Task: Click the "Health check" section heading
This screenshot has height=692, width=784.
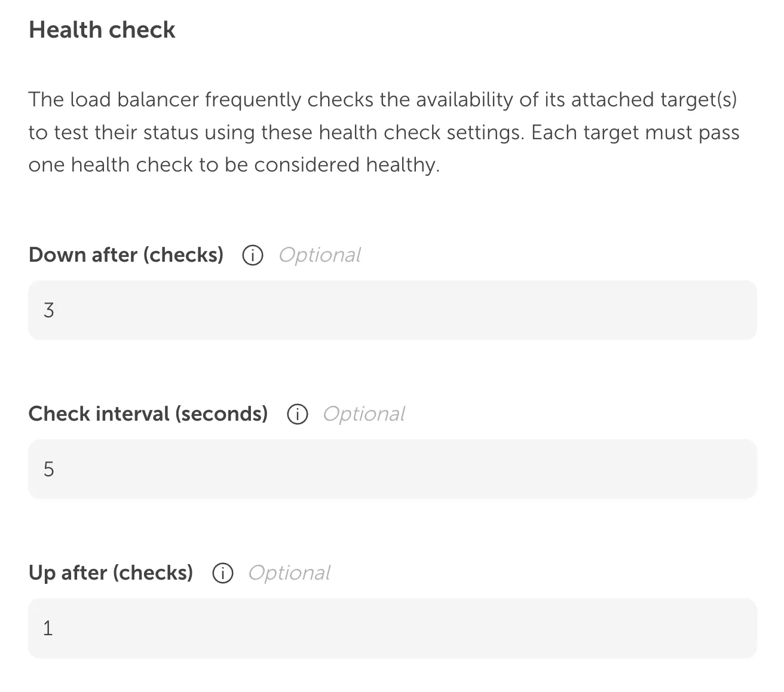Action: point(102,30)
